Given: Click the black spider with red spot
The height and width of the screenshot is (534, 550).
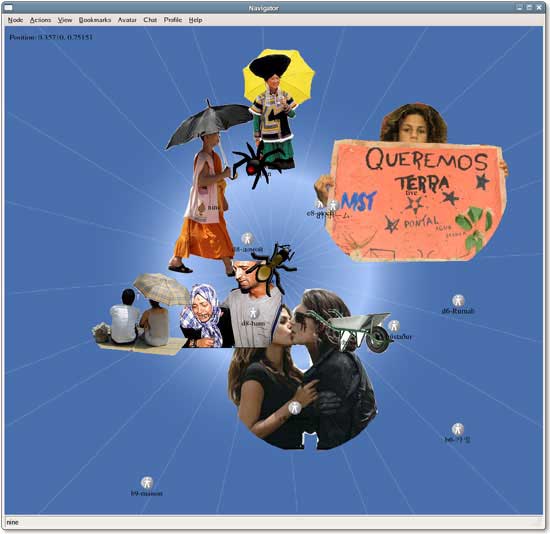Looking at the screenshot, I should point(257,165).
